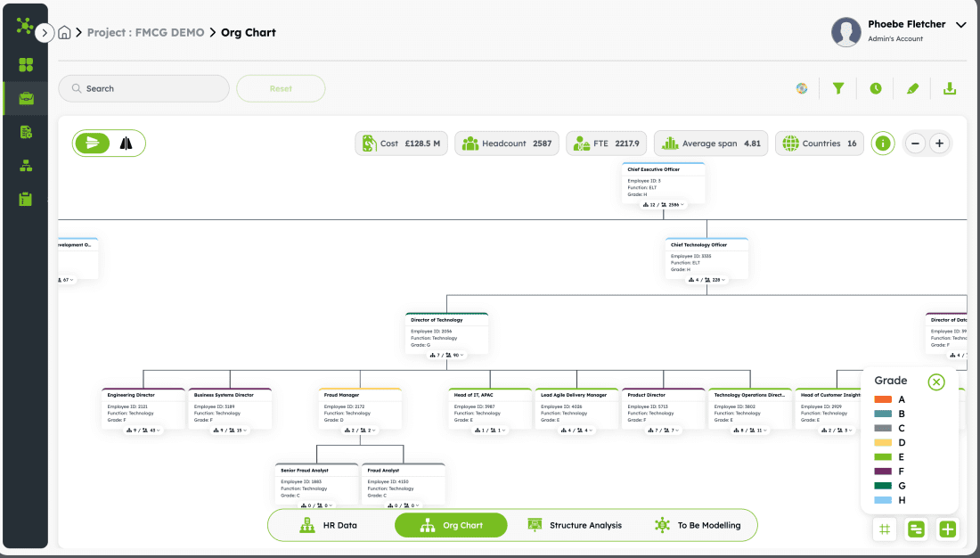Expand the Phoebe Fletcher account dropdown
Viewport: 980px width, 558px height.
tap(960, 25)
